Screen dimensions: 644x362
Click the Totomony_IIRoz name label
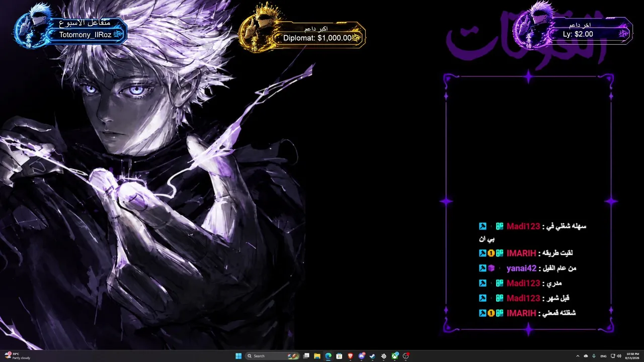(x=85, y=35)
